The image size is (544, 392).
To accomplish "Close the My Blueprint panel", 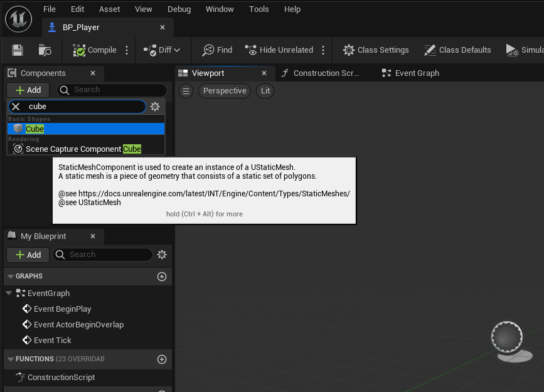I will tap(93, 236).
